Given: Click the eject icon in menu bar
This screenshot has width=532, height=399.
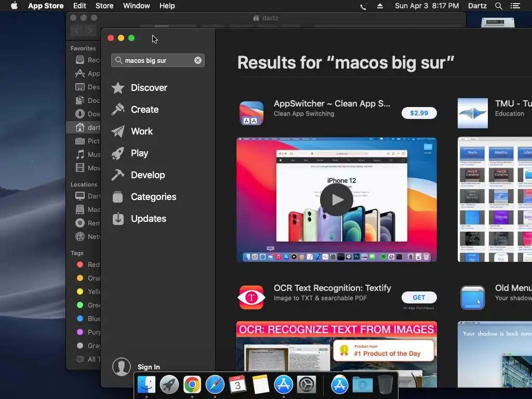Looking at the screenshot, I should (x=380, y=6).
